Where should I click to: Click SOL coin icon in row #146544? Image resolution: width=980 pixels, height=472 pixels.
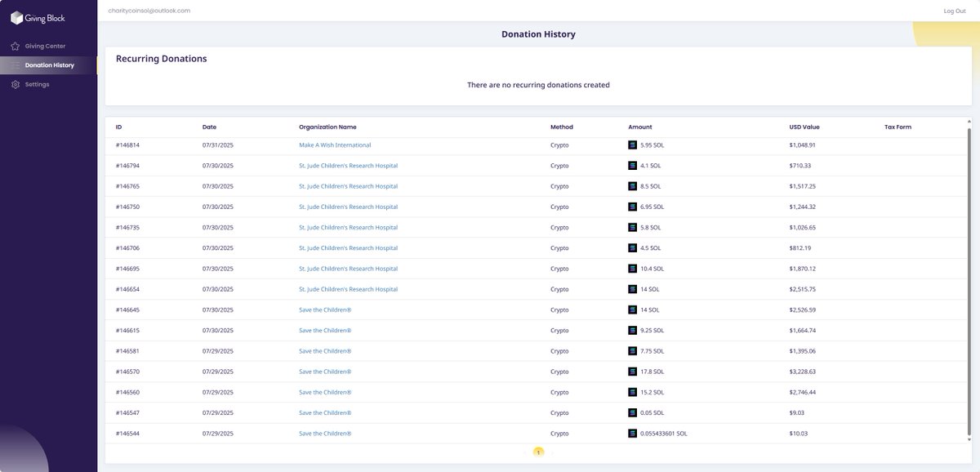point(632,434)
